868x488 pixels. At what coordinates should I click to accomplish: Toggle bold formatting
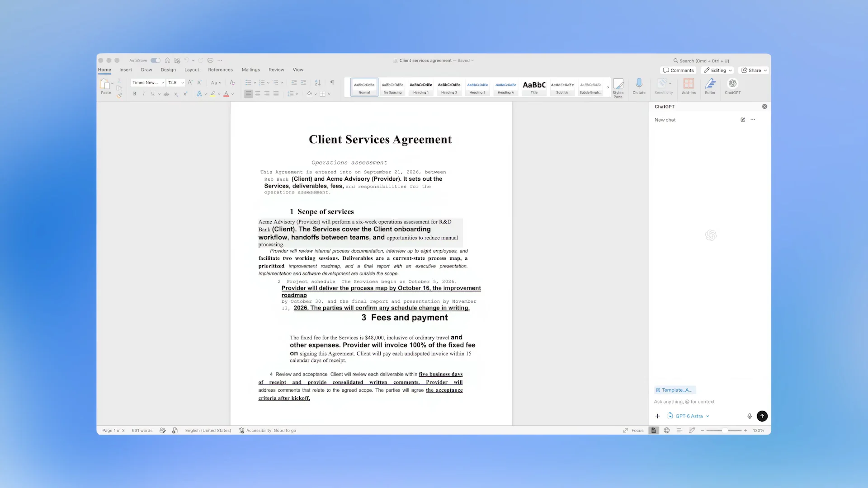pyautogui.click(x=135, y=94)
